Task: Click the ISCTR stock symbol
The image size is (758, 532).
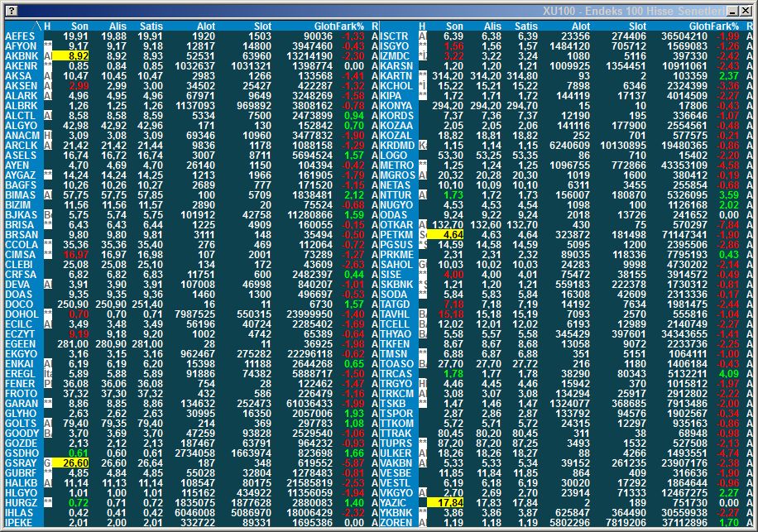Action: click(395, 36)
